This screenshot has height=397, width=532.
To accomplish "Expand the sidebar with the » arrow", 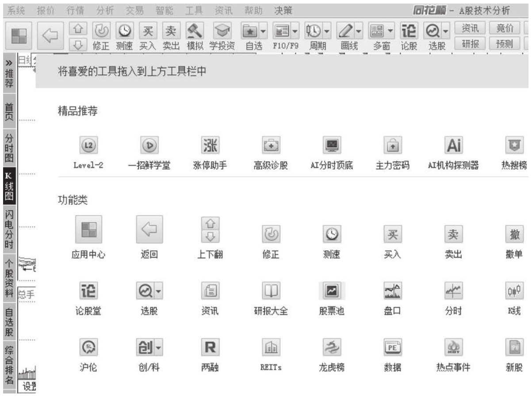I will pos(8,63).
